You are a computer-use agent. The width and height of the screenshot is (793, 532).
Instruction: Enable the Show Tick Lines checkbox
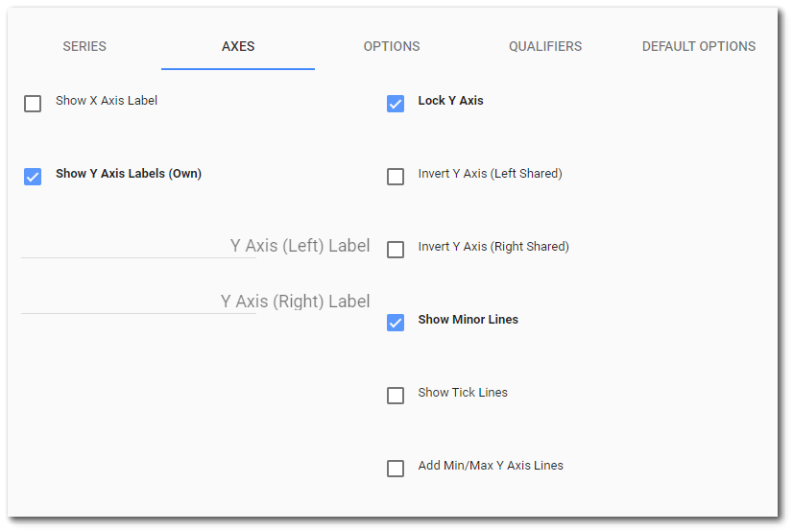pos(396,396)
